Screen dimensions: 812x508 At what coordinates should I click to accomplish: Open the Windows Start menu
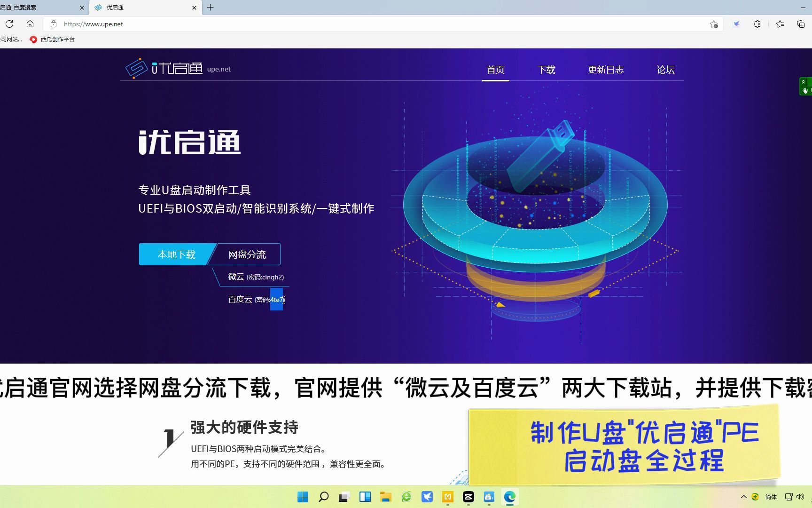[x=303, y=497]
